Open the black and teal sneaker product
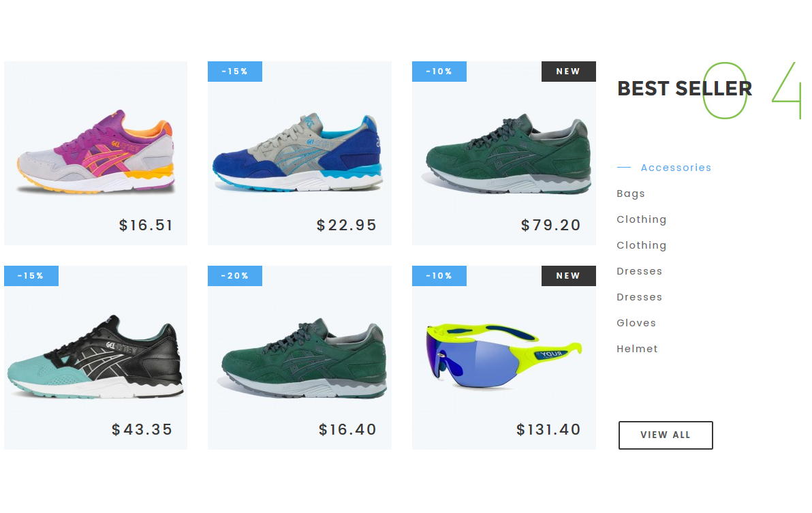This screenshot has width=812, height=513. tap(95, 357)
